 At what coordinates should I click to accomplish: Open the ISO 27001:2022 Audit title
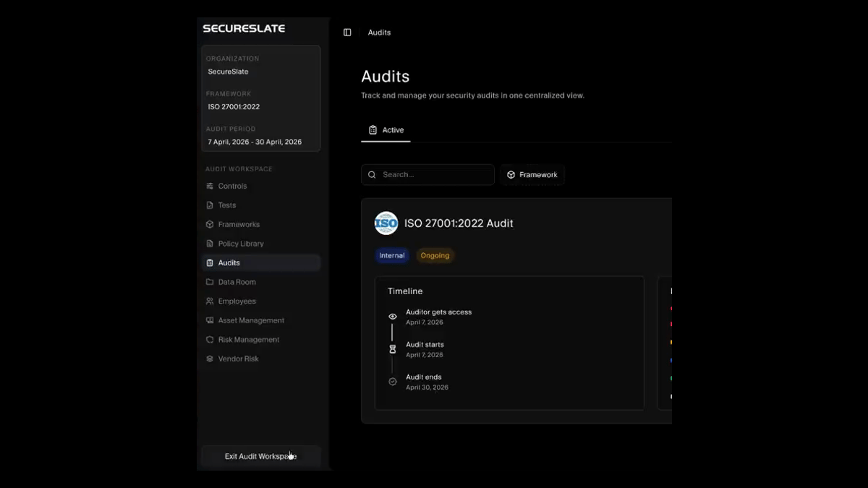(459, 223)
